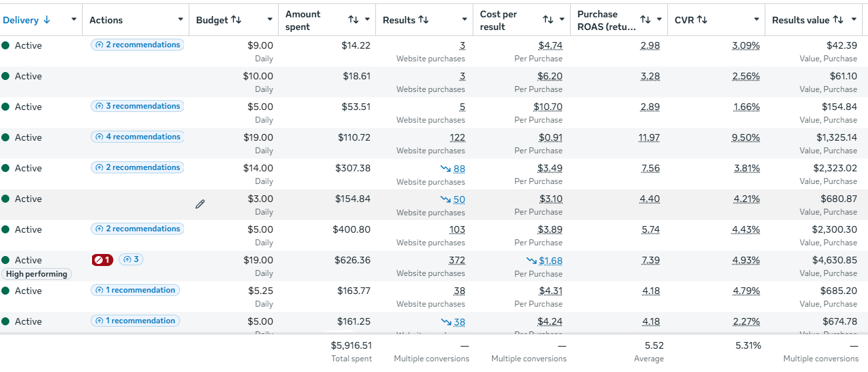Sort by Results using its sort arrows
The image size is (868, 372).
point(423,20)
